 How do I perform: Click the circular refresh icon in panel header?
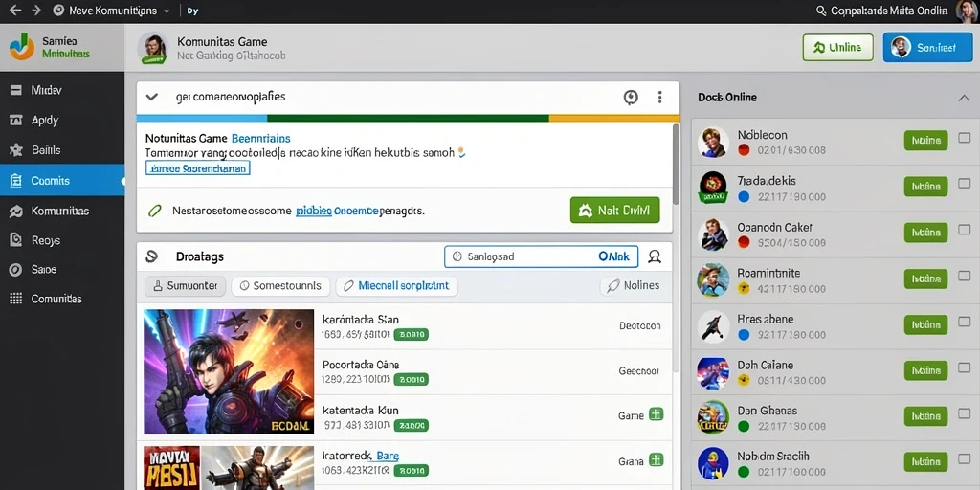[x=631, y=97]
